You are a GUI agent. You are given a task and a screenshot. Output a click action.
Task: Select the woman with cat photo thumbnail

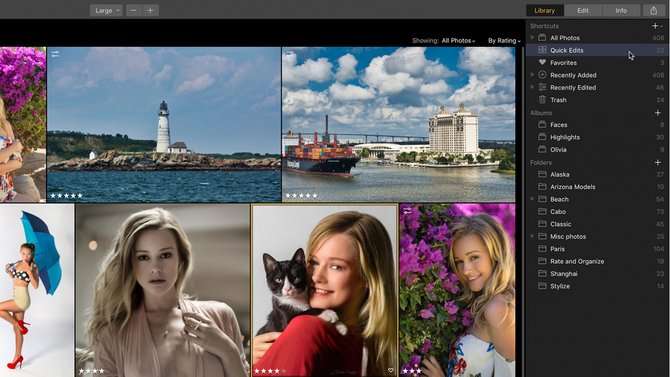tap(325, 291)
